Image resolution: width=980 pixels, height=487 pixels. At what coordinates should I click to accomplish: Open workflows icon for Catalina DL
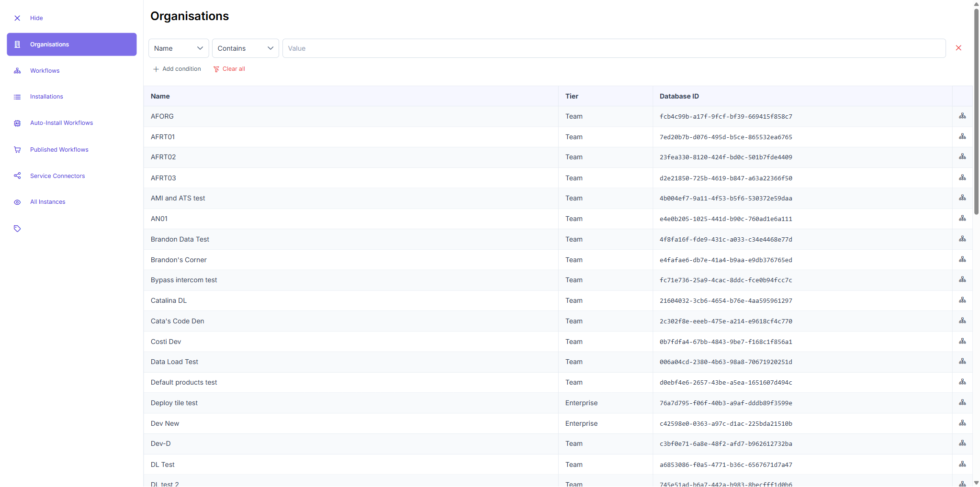(x=962, y=300)
